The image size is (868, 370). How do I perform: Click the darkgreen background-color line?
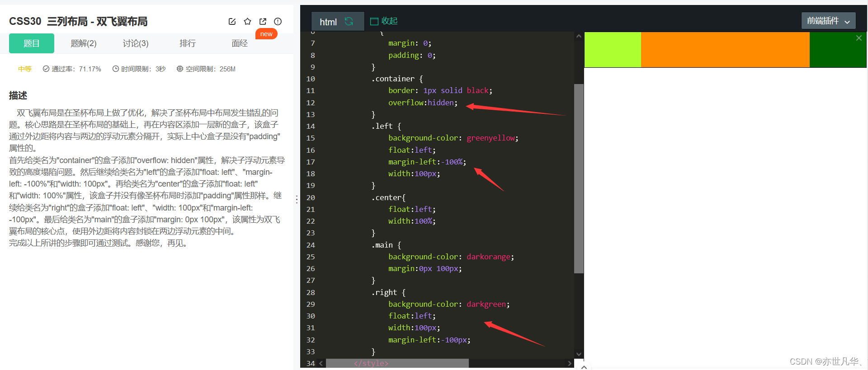click(449, 304)
